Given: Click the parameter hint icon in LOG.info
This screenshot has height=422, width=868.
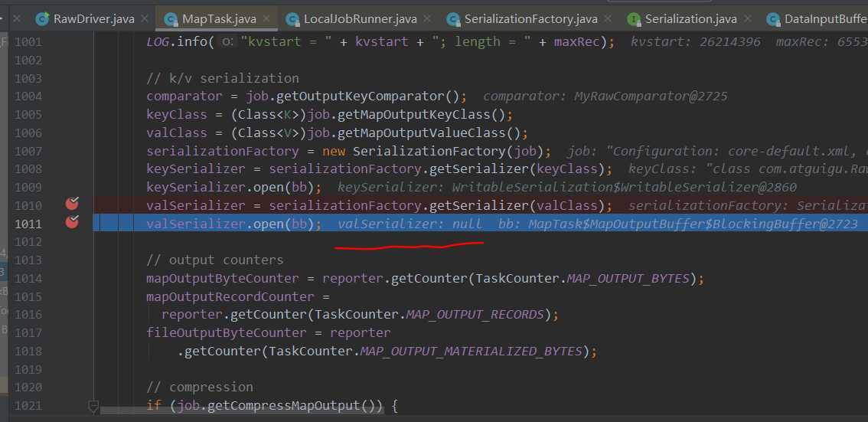Looking at the screenshot, I should (x=227, y=41).
